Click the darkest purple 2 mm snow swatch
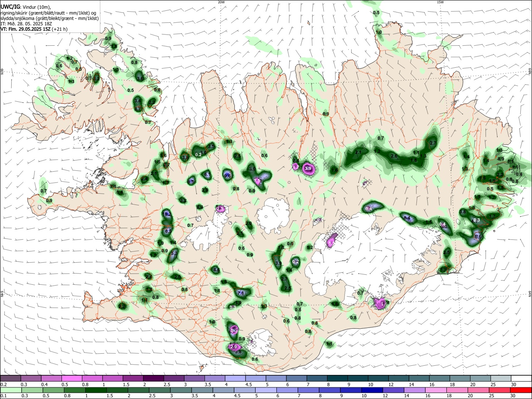 coord(153,379)
